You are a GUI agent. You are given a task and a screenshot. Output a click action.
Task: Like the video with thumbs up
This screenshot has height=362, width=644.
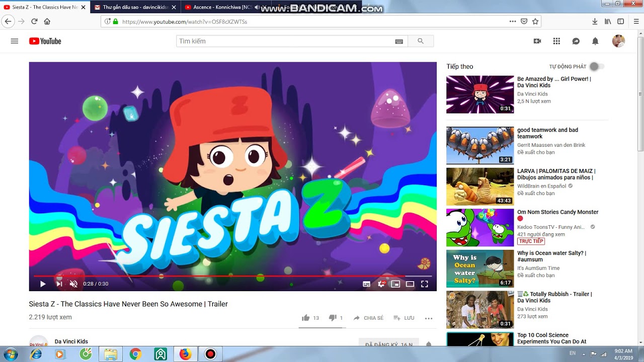[305, 318]
